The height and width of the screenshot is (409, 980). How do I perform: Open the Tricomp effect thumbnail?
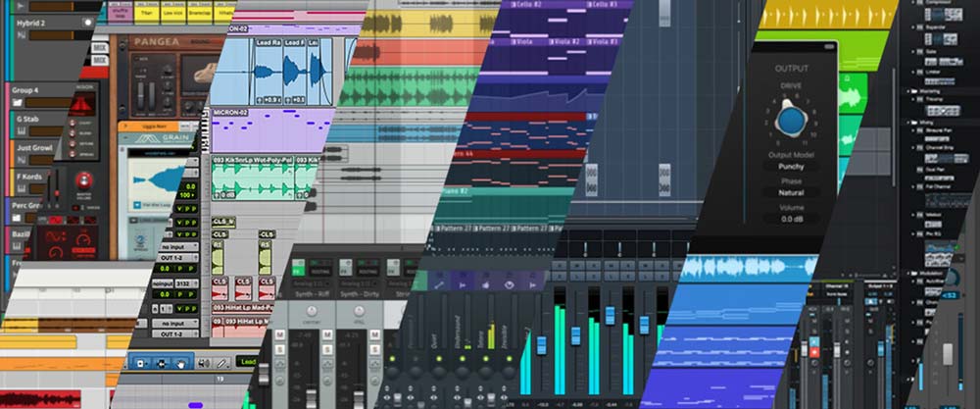click(x=943, y=110)
